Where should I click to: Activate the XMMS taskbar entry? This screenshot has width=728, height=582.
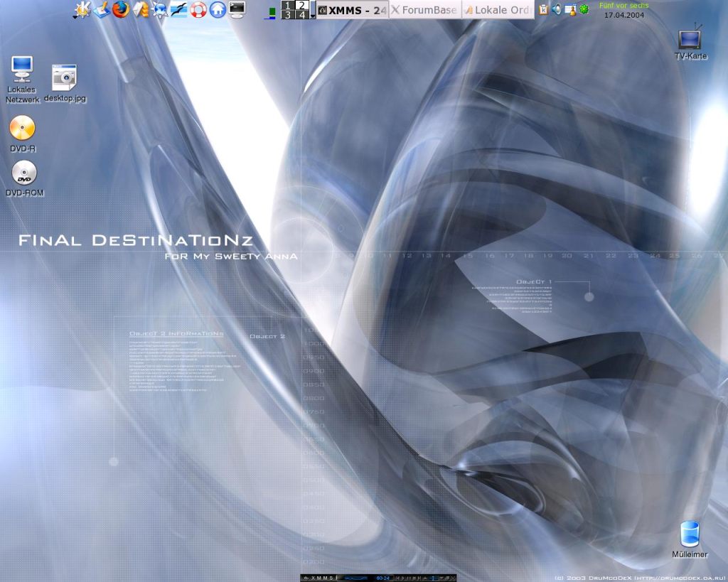point(353,10)
